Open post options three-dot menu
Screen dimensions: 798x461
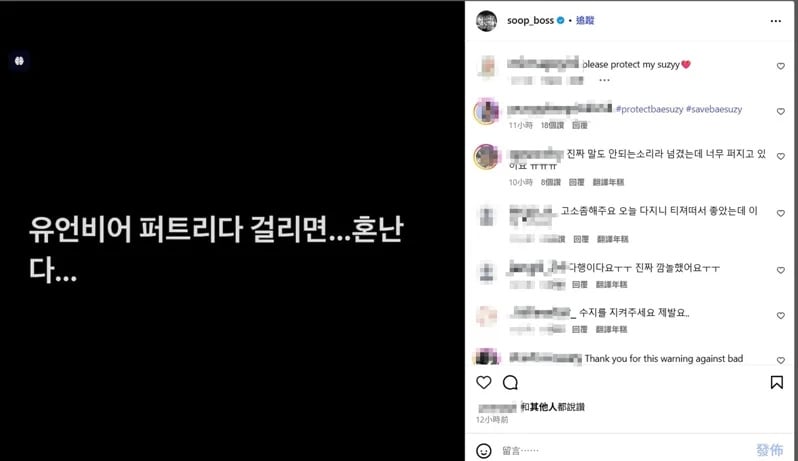point(776,21)
